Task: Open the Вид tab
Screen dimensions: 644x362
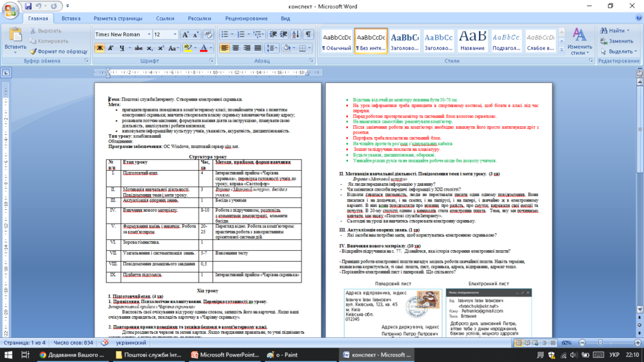Action: click(286, 19)
